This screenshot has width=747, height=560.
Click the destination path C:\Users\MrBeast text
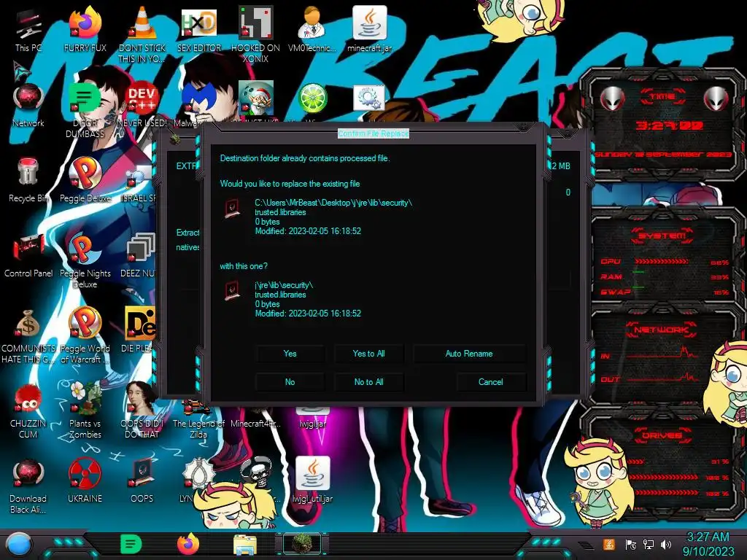click(x=333, y=203)
